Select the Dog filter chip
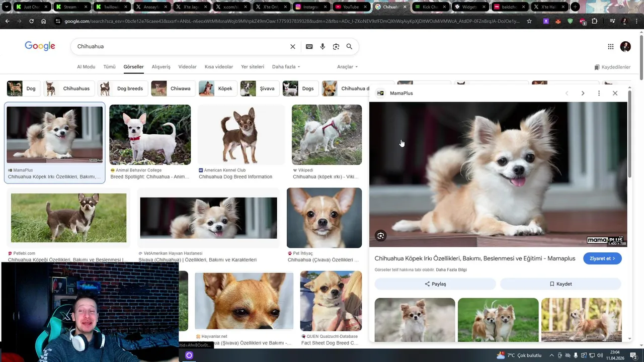 pos(23,88)
